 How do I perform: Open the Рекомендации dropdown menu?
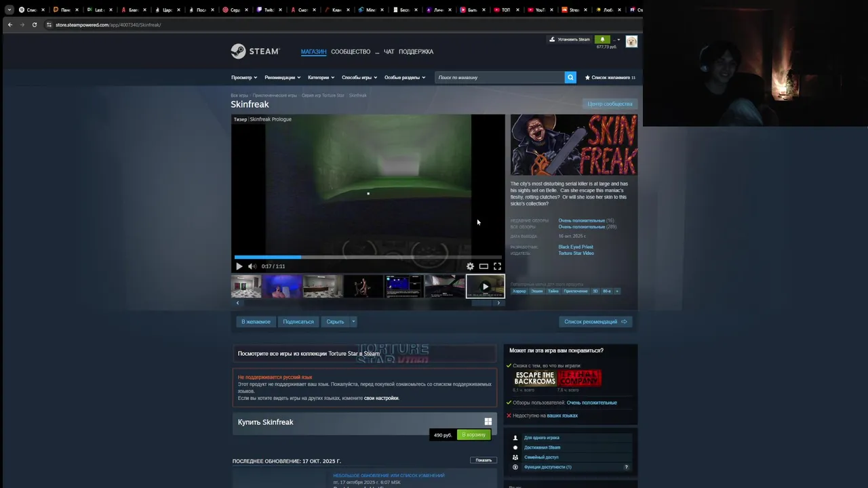coord(282,77)
